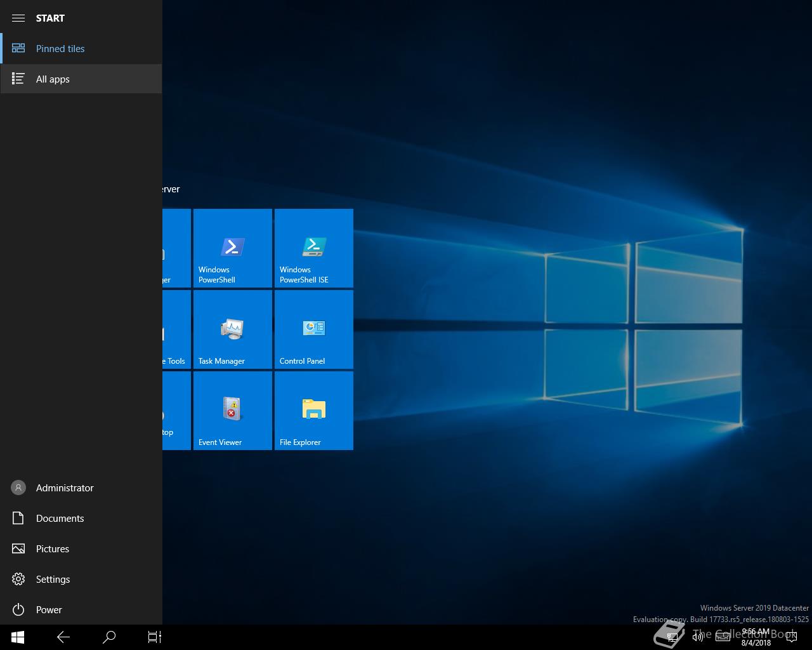
Task: Open the Control Panel tile
Action: click(x=314, y=329)
